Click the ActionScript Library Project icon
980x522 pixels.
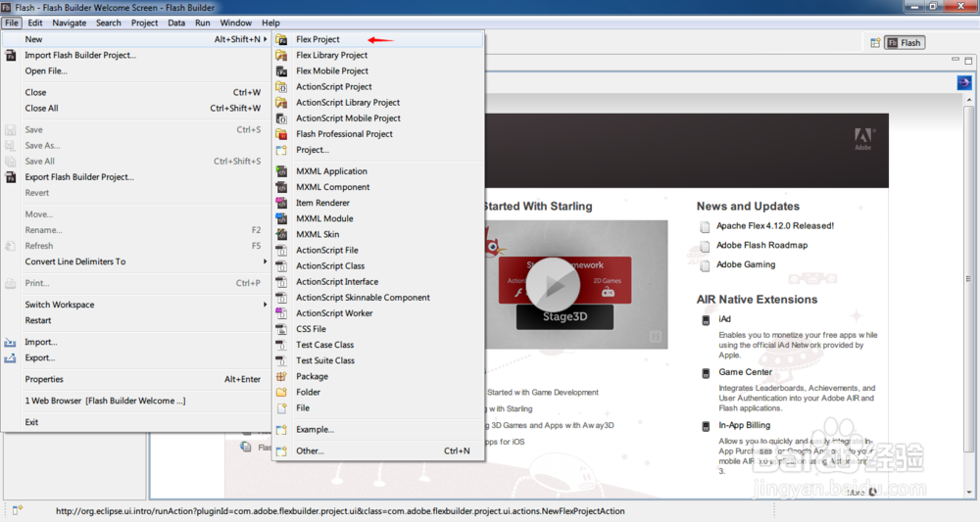[282, 103]
